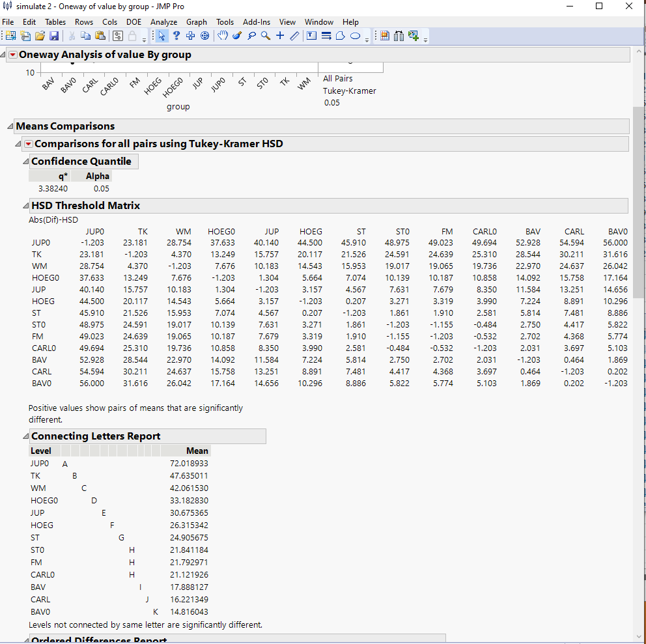Select the Lasso tool
Image resolution: width=646 pixels, height=644 pixels.
(251, 35)
